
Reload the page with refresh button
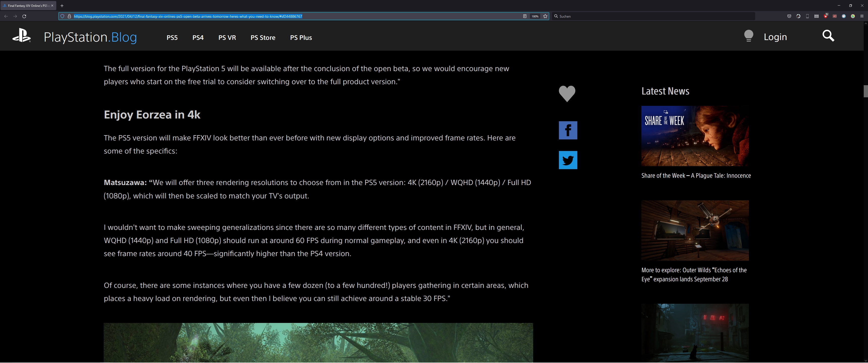[24, 16]
